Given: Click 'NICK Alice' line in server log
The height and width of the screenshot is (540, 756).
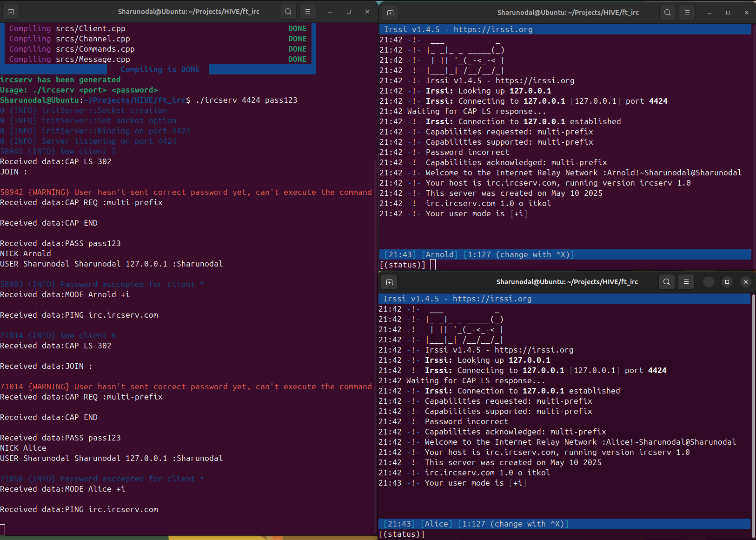Looking at the screenshot, I should (x=23, y=448).
